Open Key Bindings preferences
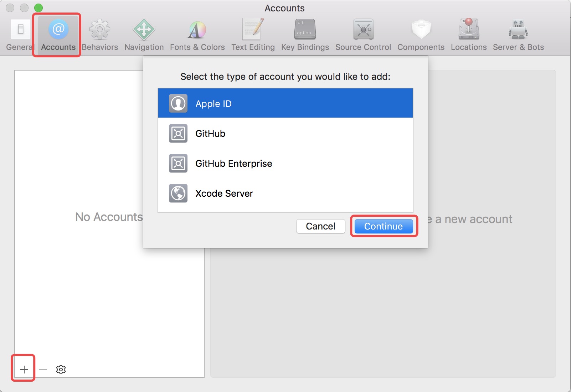 pos(305,35)
